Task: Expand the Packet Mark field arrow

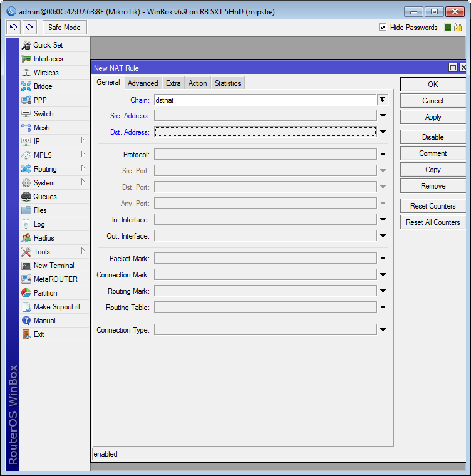Action: tap(383, 258)
